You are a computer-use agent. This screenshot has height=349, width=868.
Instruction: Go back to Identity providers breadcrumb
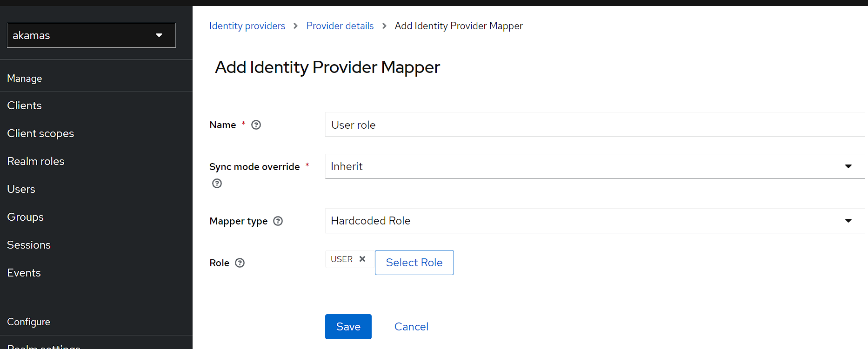click(x=247, y=26)
